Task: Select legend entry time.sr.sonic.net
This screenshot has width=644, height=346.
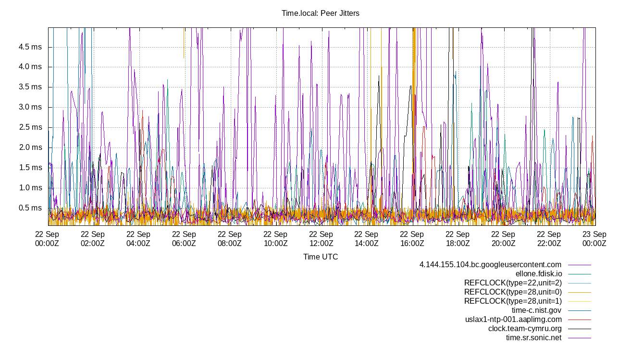Action: [534, 338]
